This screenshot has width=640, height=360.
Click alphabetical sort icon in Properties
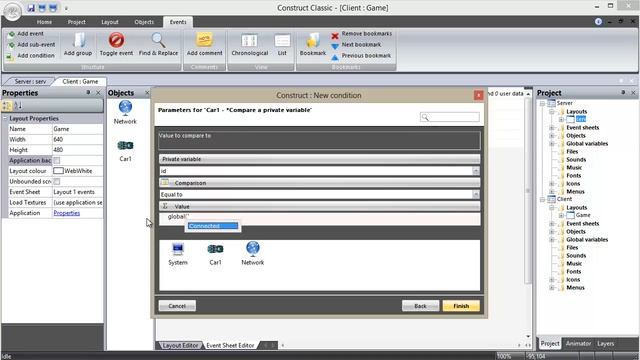click(18, 106)
